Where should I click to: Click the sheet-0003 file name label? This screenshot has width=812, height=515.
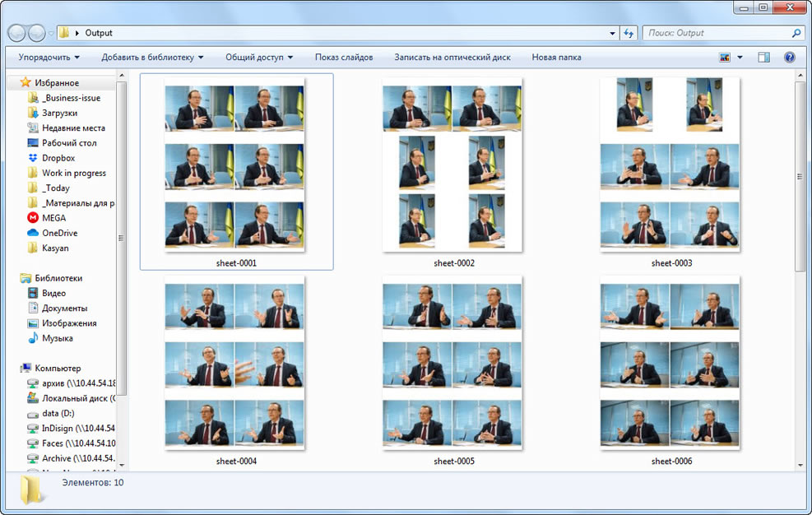coord(671,263)
